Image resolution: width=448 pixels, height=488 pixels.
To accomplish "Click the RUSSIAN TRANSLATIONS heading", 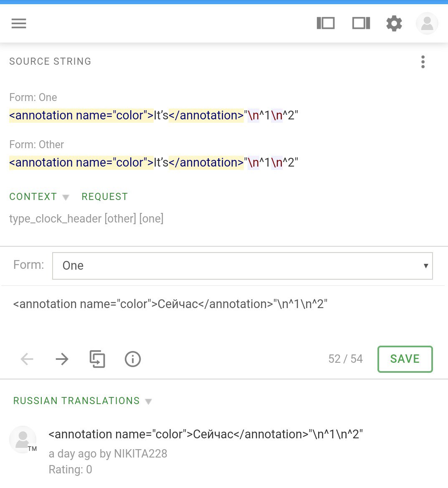I will click(76, 401).
